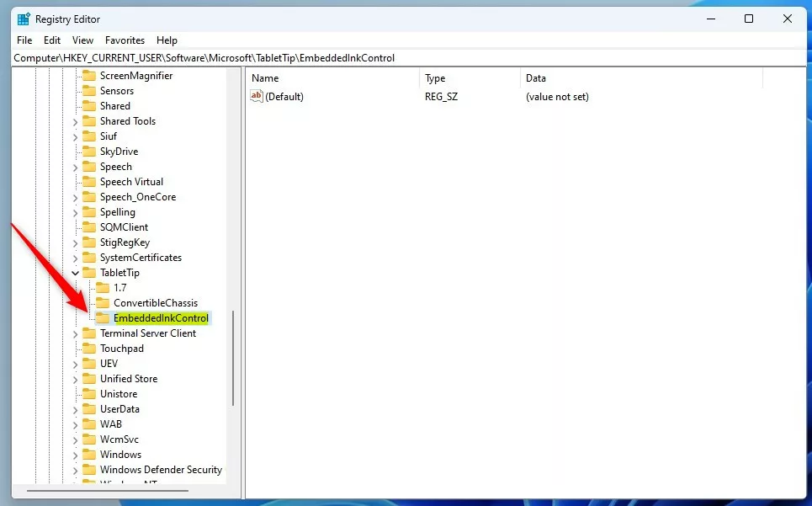
Task: Click the Shared Tools folder icon
Action: point(89,121)
